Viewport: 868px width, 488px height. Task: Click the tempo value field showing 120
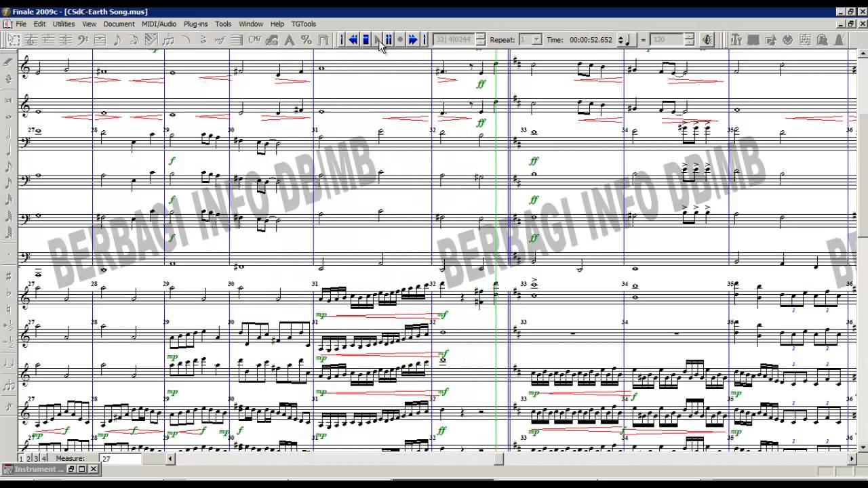[667, 40]
